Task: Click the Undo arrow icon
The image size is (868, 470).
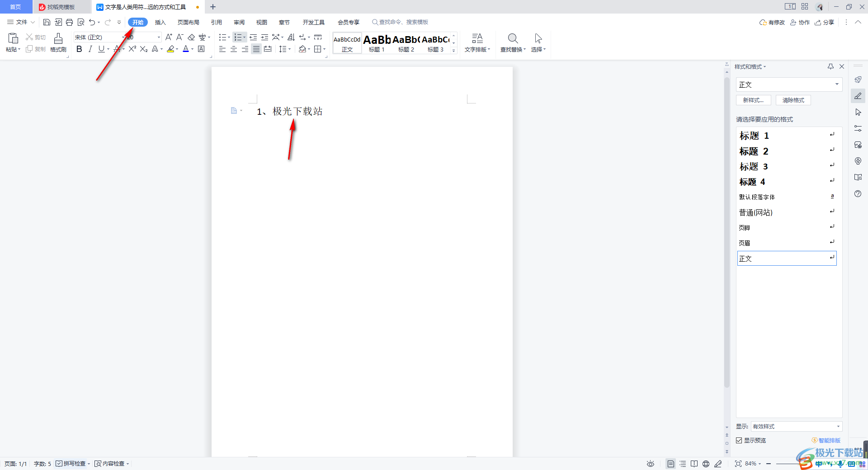Action: tap(92, 22)
